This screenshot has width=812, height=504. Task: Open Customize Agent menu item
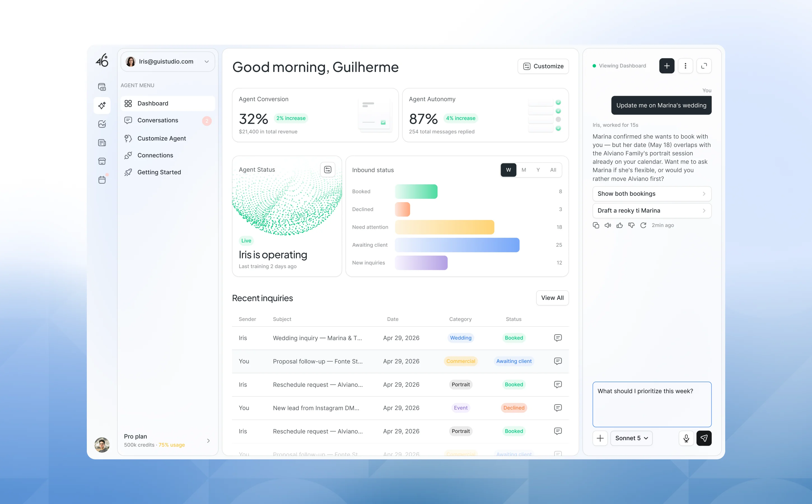coord(168,138)
